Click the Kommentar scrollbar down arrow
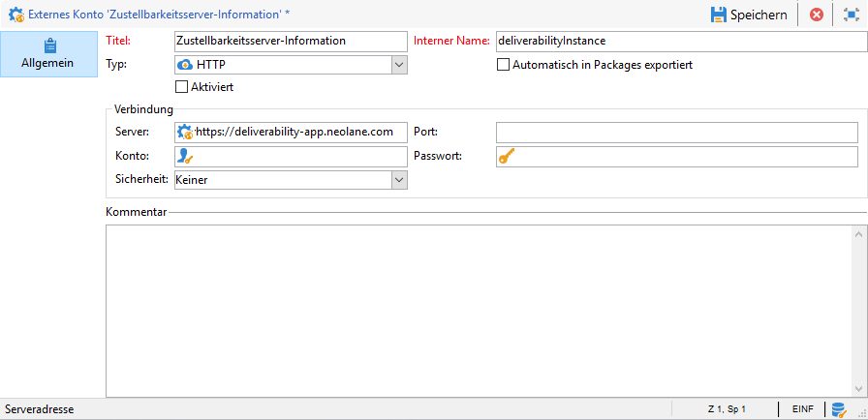868x420 pixels. (x=858, y=388)
